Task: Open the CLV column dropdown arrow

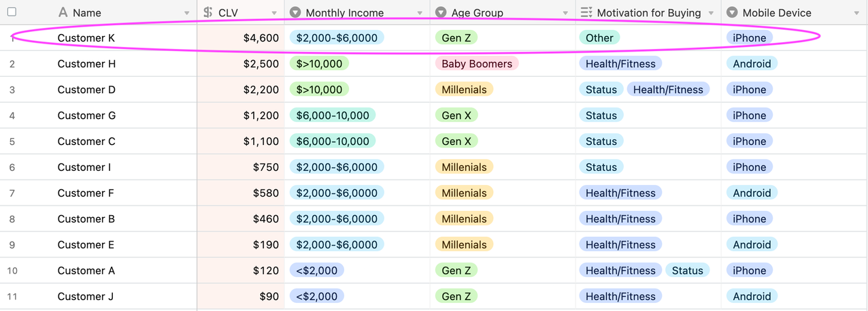Action: 274,14
